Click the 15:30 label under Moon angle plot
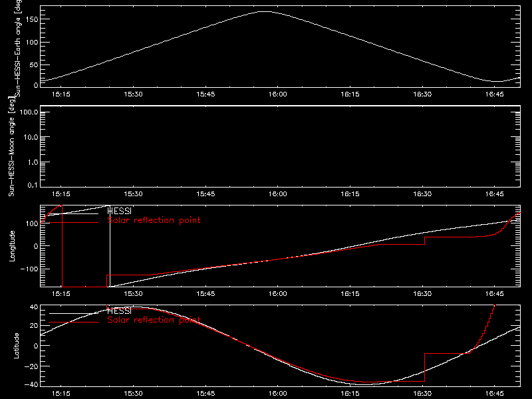The image size is (532, 399). tap(134, 194)
